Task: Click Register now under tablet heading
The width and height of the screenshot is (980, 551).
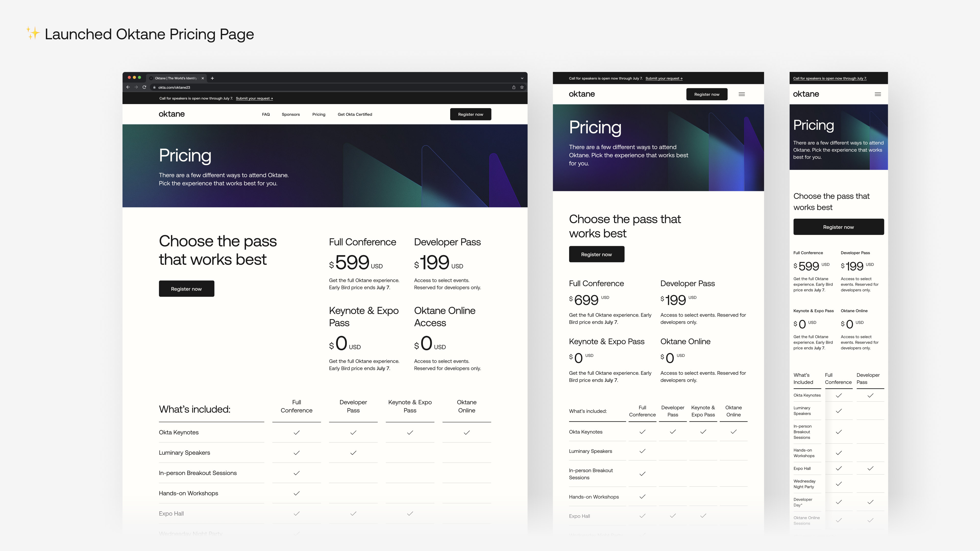Action: (596, 254)
